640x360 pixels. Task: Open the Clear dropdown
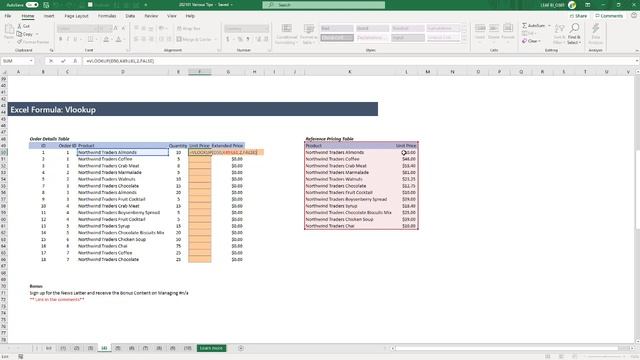click(x=531, y=41)
